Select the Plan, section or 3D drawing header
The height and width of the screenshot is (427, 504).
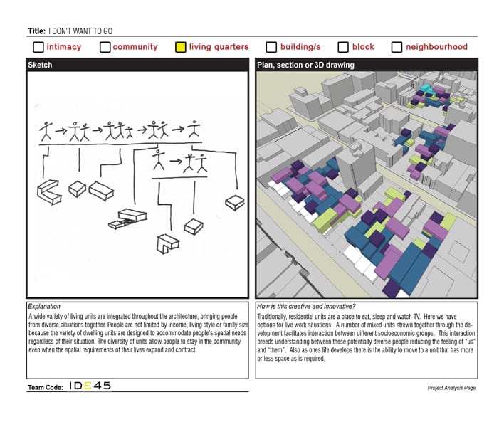tap(367, 65)
